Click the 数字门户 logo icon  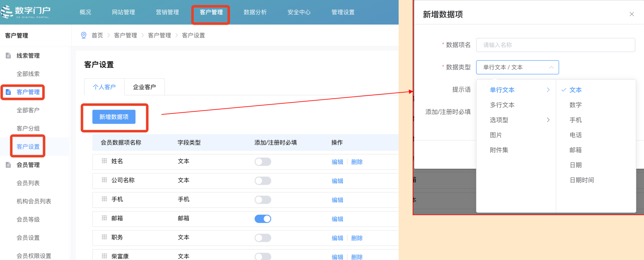click(7, 12)
